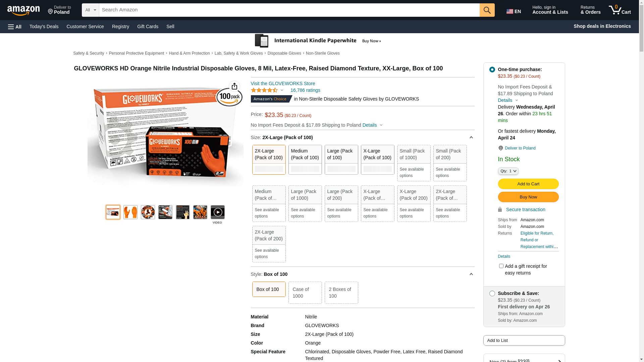Open Gift Cards in navigation bar
Viewport: 644px width, 362px height.
pos(148,26)
